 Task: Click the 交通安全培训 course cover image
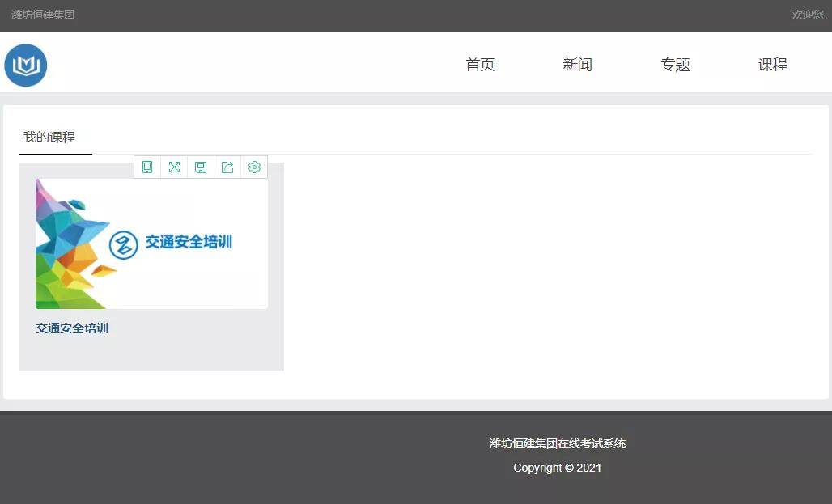(151, 243)
